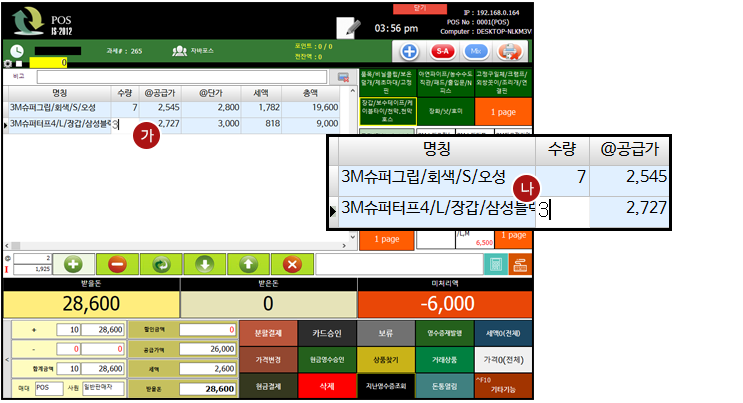Viewport: 743px width, 403px height.
Task: Click the 비고 memo input field
Action: [182, 77]
